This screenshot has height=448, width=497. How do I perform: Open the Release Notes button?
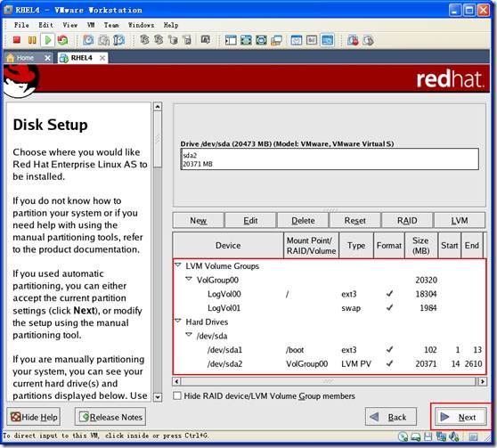(x=110, y=417)
